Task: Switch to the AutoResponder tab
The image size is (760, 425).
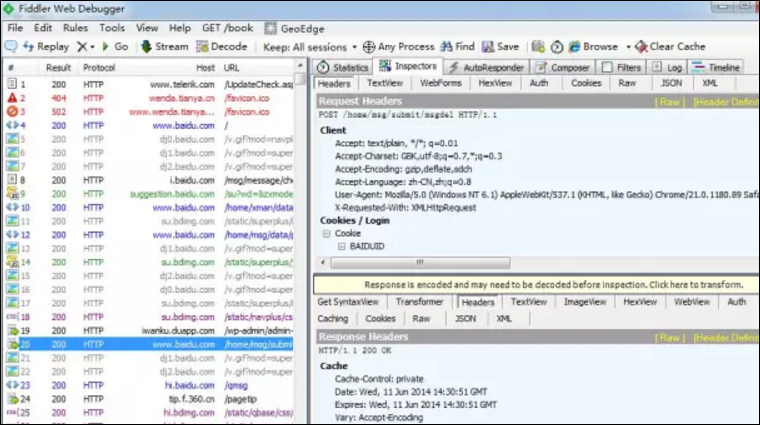Action: click(486, 67)
